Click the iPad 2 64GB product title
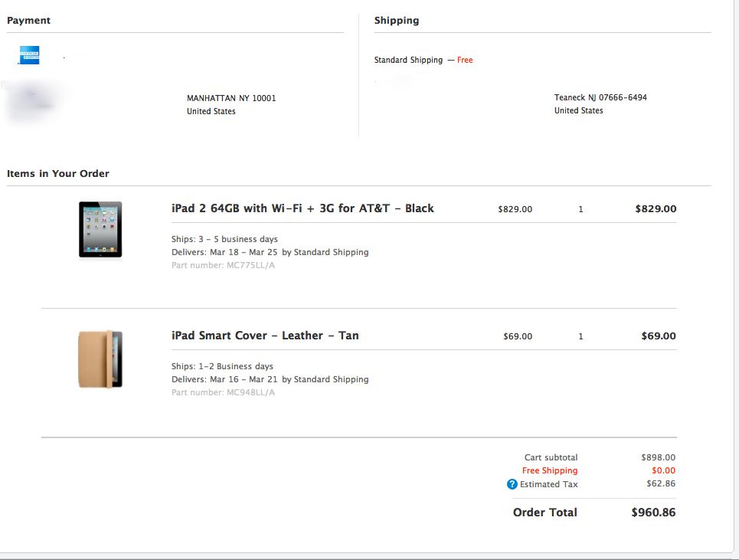The height and width of the screenshot is (560, 739). tap(302, 208)
